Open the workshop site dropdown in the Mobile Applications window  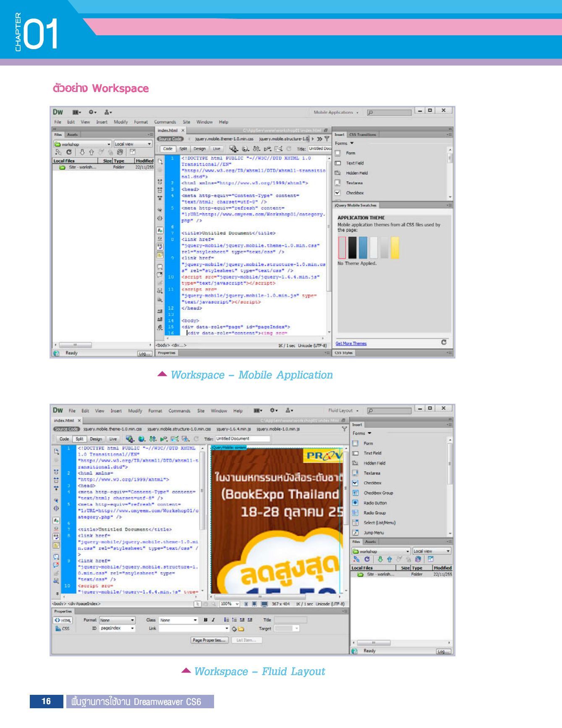[82, 144]
